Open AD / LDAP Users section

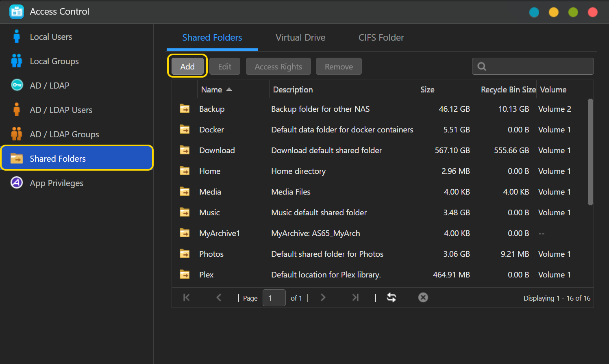[77, 110]
